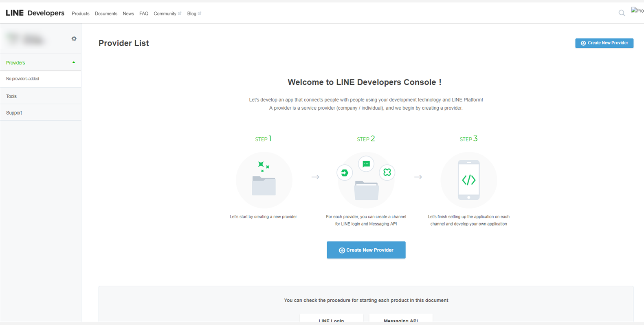Click the Step 2 chat bubble icon
The image size is (644, 325).
366,164
